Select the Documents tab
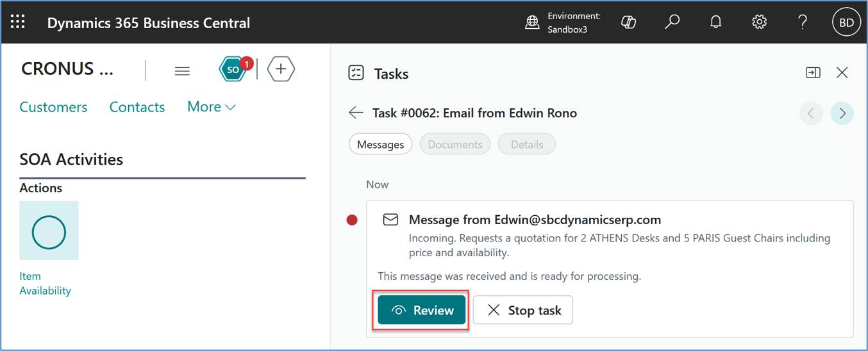The width and height of the screenshot is (868, 351). pyautogui.click(x=455, y=144)
